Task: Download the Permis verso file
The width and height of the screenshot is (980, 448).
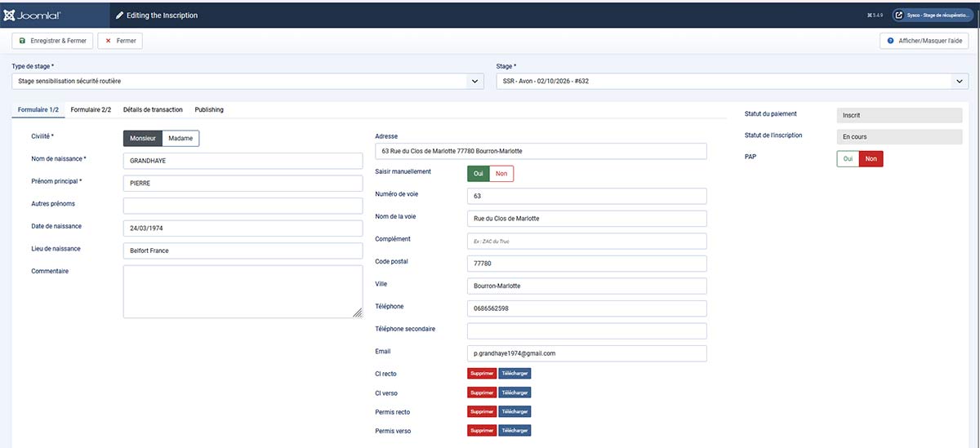Action: tap(514, 430)
